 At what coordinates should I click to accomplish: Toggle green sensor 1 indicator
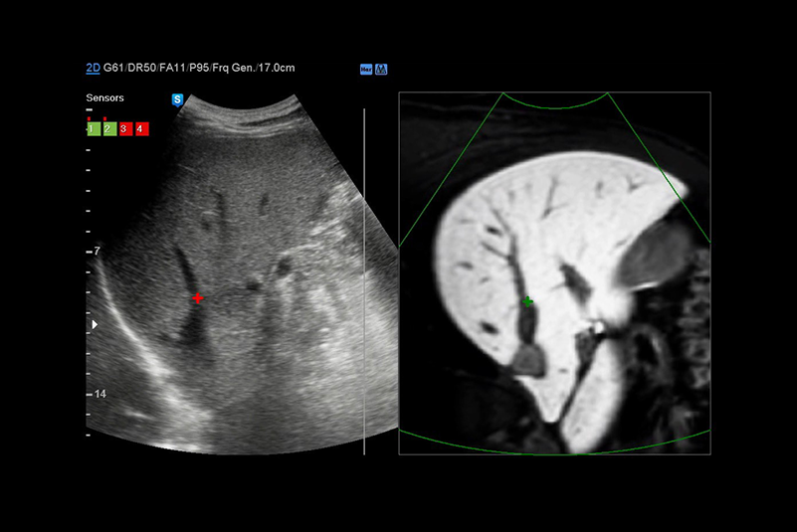click(x=92, y=129)
